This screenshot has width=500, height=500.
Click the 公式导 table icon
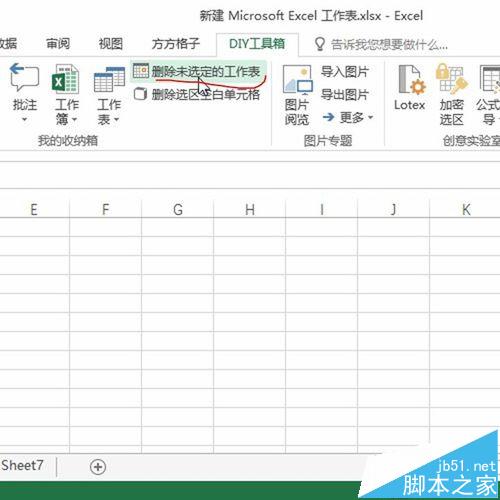490,79
